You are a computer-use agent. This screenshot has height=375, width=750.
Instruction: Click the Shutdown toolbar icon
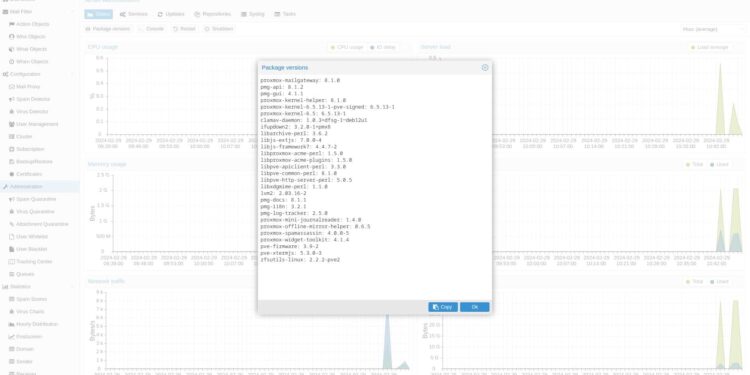(x=207, y=29)
